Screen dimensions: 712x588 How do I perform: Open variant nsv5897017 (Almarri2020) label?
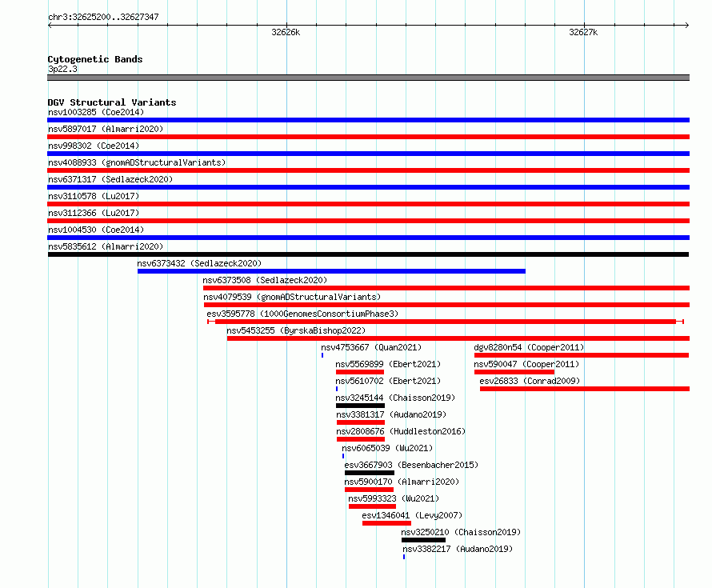tap(106, 129)
